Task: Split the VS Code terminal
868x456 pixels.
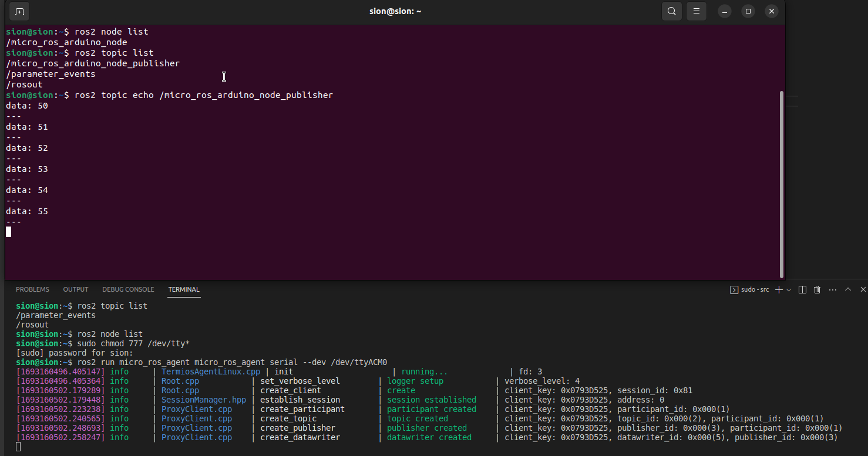Action: 802,289
